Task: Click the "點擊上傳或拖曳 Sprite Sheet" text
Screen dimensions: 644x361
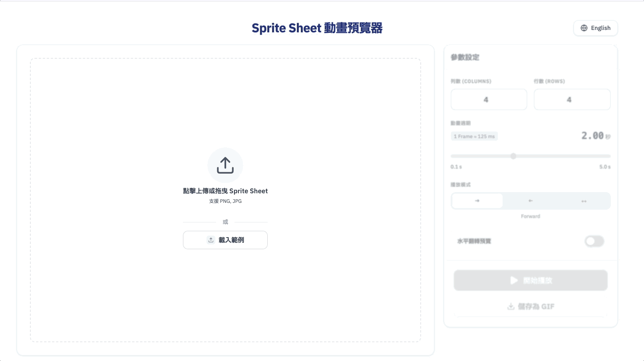Action: pos(225,191)
